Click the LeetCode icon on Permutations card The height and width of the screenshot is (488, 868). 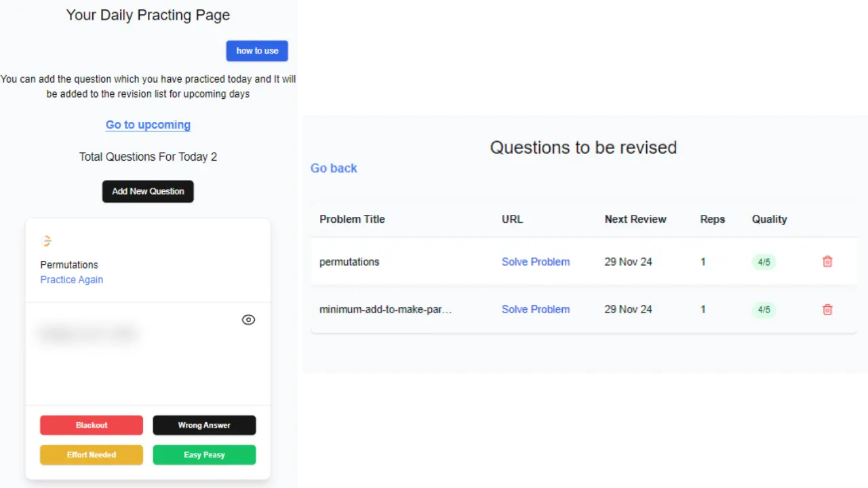[x=47, y=241]
